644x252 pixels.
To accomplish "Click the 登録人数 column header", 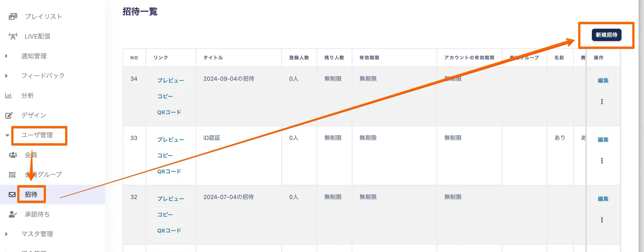I will click(x=299, y=58).
